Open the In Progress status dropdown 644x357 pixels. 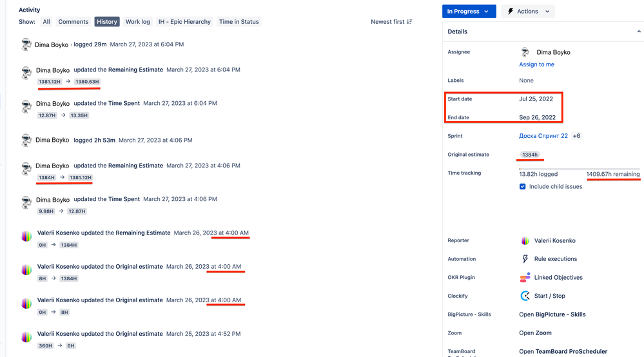(x=469, y=12)
